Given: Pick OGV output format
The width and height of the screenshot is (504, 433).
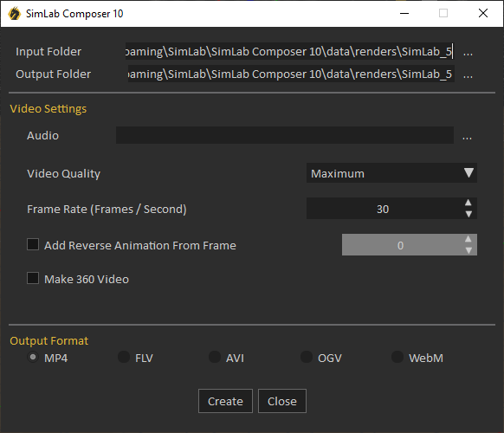Looking at the screenshot, I should 307,357.
